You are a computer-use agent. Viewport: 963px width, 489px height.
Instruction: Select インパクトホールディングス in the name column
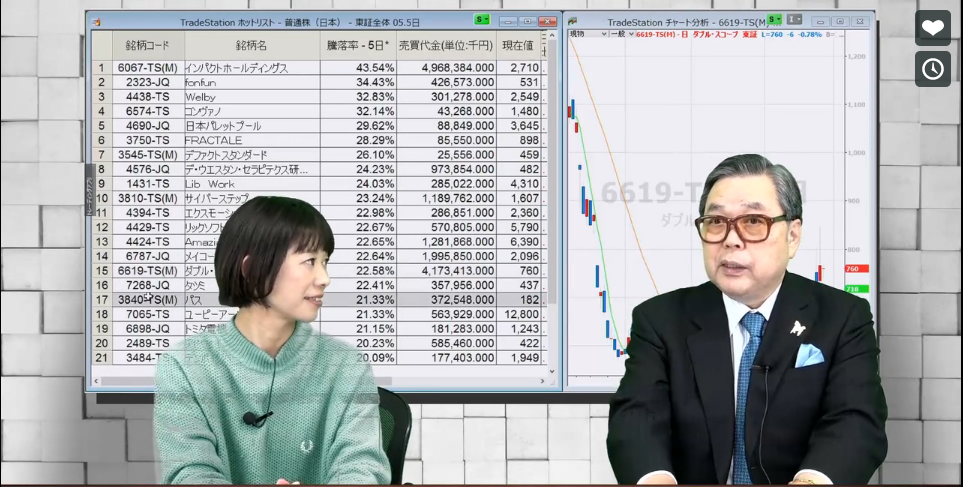[236, 68]
